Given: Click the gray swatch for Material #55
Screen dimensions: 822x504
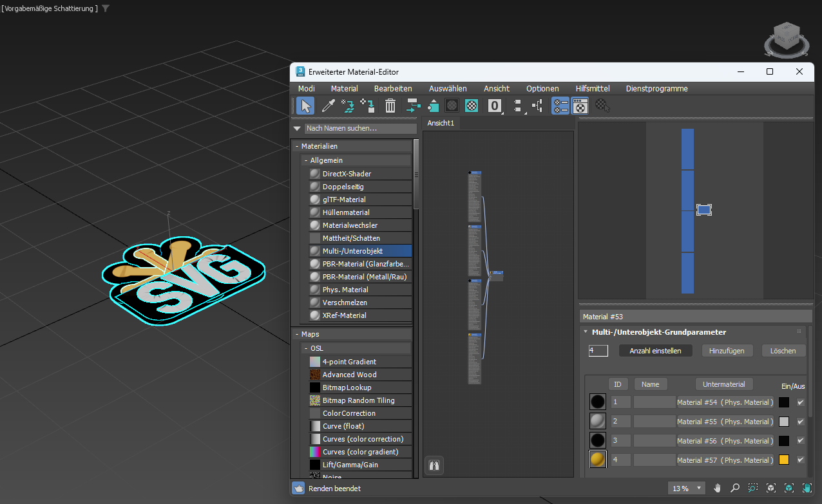Looking at the screenshot, I should (x=784, y=422).
